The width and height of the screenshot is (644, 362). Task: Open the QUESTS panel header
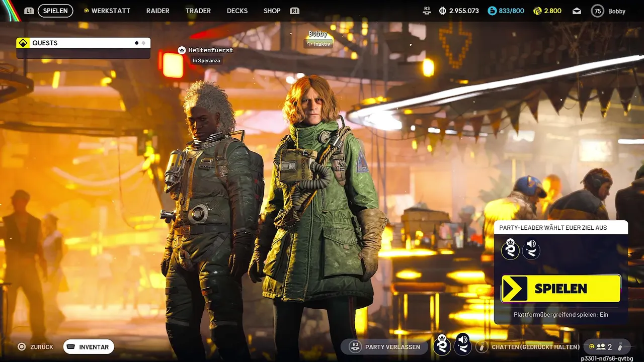point(84,43)
